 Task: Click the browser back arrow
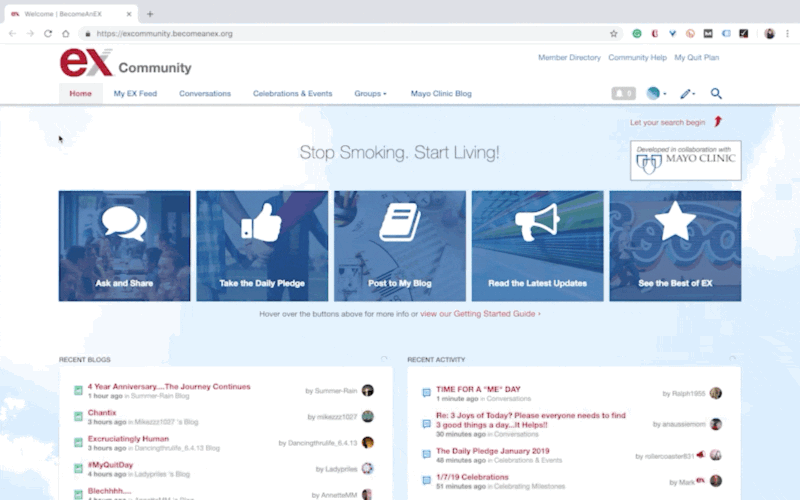(x=12, y=34)
